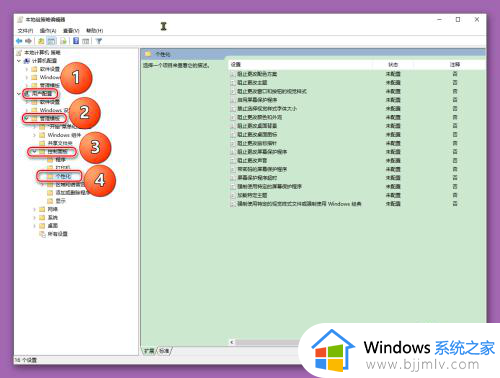Select the 带密码的屏幕保护程序 setting
This screenshot has width=500, height=378.
point(262,169)
